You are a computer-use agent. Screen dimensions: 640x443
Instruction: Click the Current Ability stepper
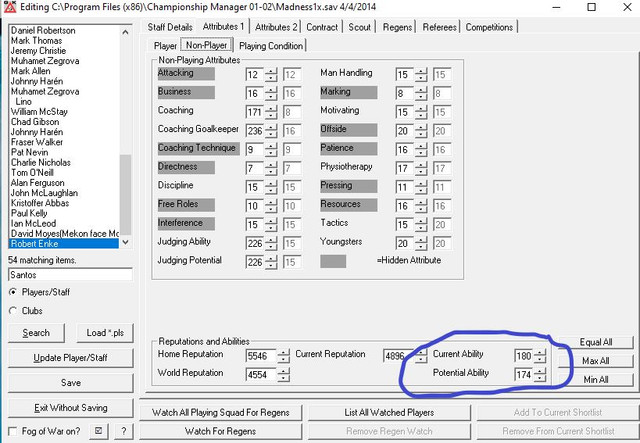(x=540, y=356)
